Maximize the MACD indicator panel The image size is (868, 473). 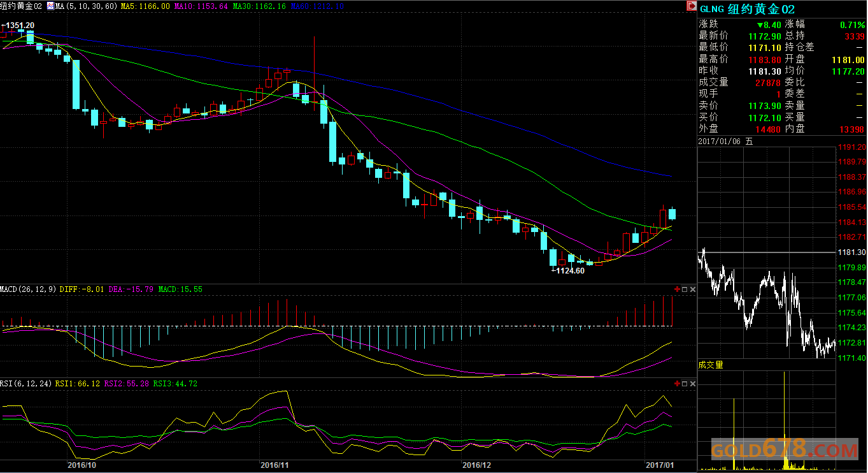tap(685, 289)
